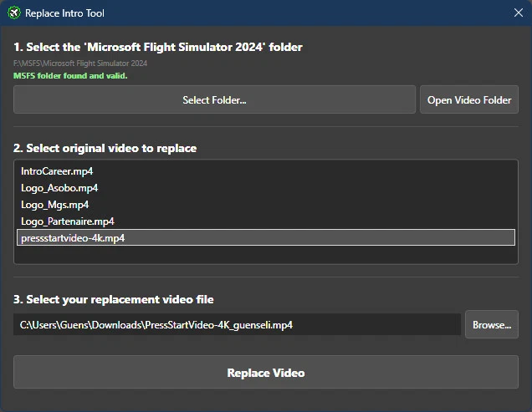Open Video Folder button

469,99
